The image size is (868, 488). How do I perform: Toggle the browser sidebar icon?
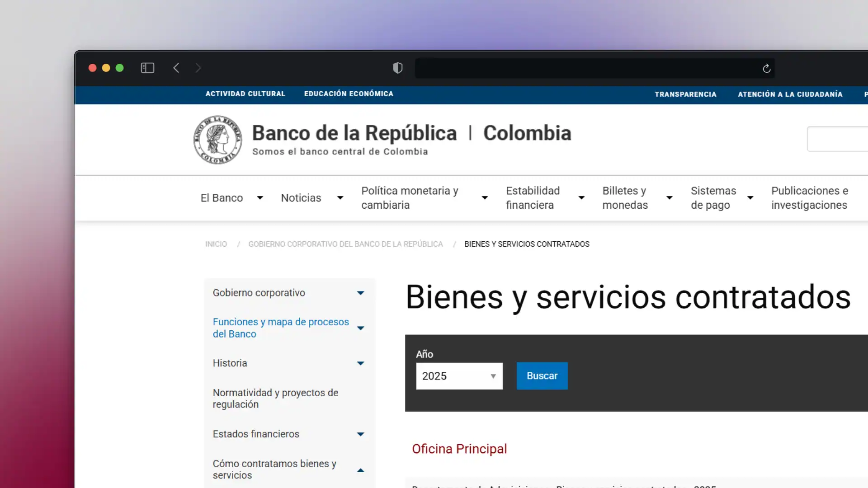tap(147, 68)
